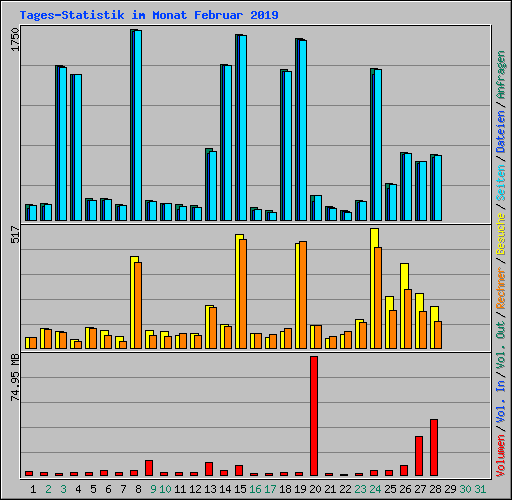Click the cyan requests bar for day 18
The image size is (512, 500).
pyautogui.click(x=288, y=146)
